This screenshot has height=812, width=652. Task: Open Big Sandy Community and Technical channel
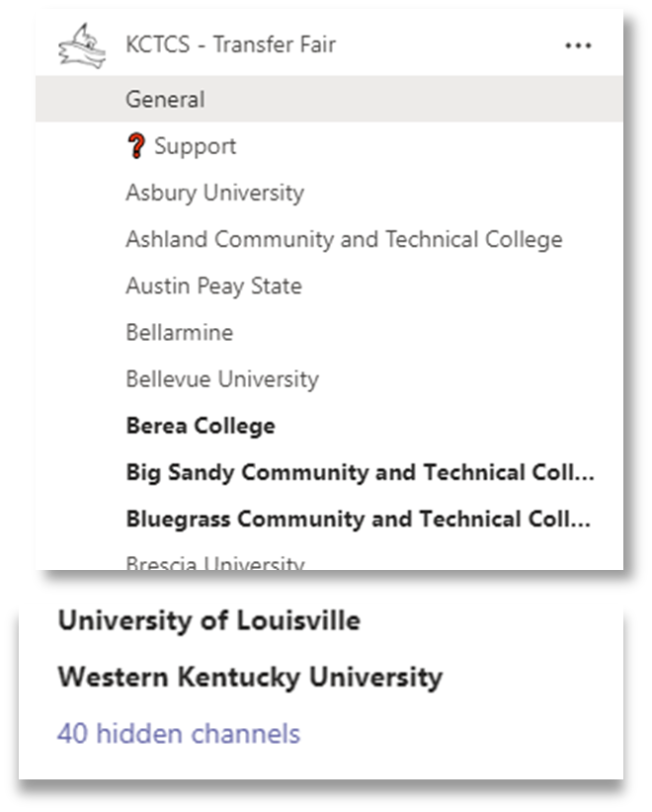point(329,472)
